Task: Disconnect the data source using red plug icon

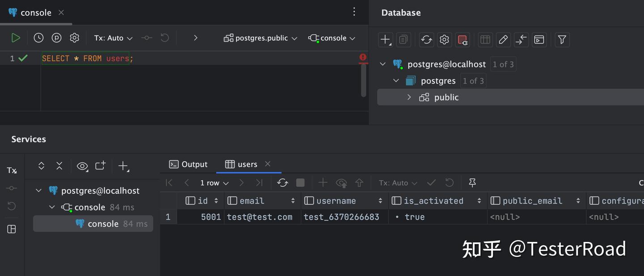Action: click(x=462, y=40)
